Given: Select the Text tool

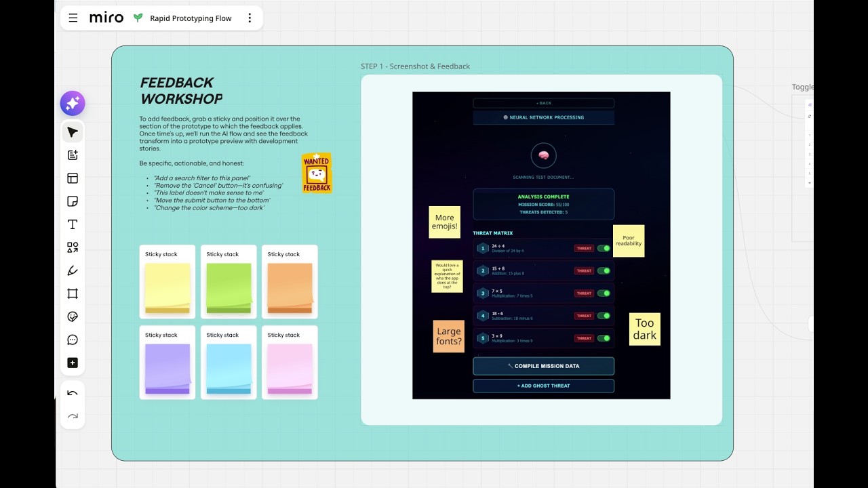Looking at the screenshot, I should [73, 224].
